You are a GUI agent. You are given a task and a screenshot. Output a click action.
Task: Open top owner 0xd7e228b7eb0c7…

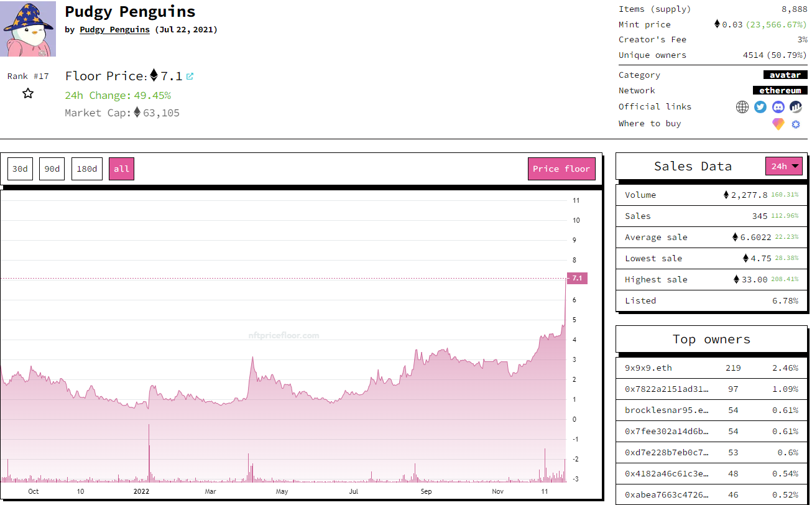667,452
